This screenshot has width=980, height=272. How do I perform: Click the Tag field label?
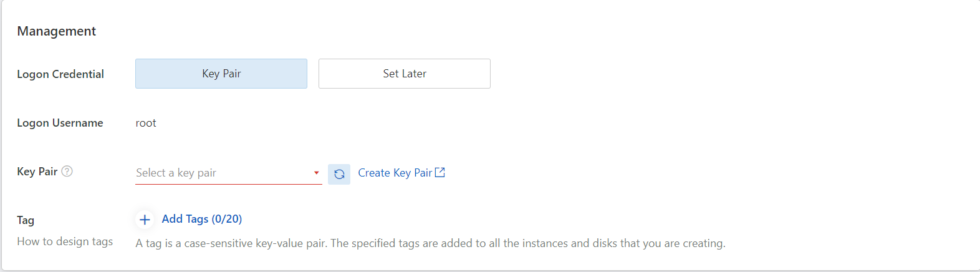tap(26, 220)
